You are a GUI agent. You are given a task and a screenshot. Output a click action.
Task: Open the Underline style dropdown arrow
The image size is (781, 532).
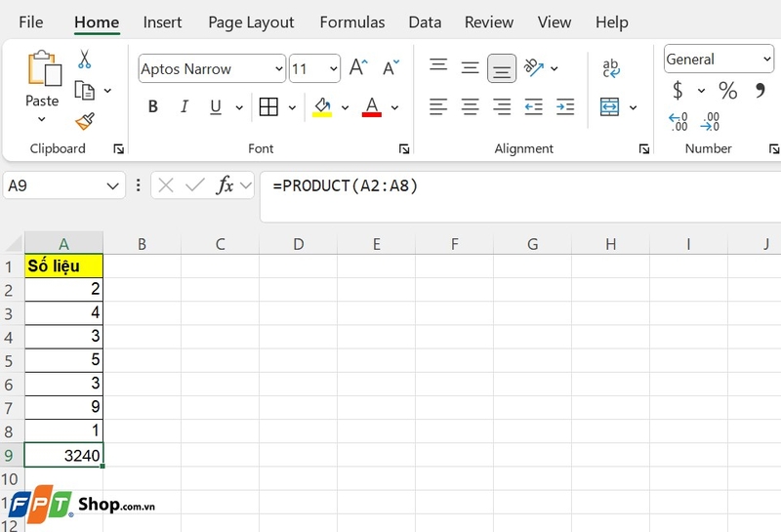pyautogui.click(x=239, y=107)
